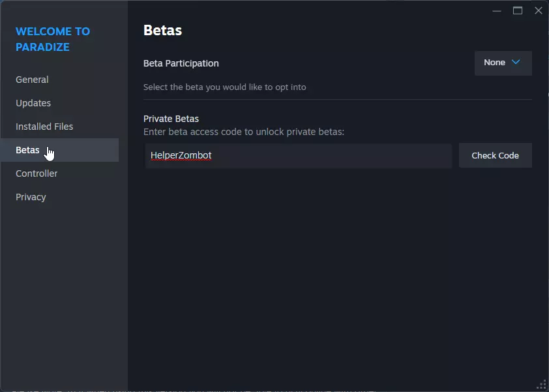Image resolution: width=549 pixels, height=392 pixels.
Task: Click the 'Enter beta access code' hint text
Action: 243,132
